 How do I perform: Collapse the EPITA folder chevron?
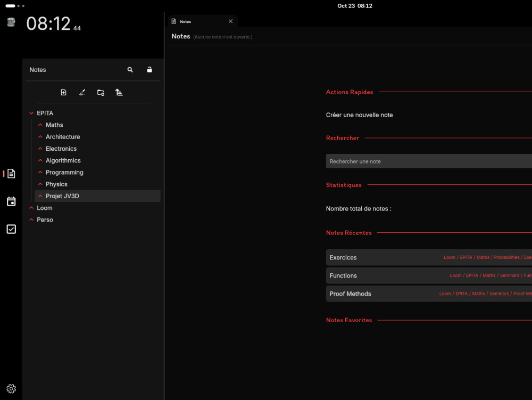click(x=31, y=113)
